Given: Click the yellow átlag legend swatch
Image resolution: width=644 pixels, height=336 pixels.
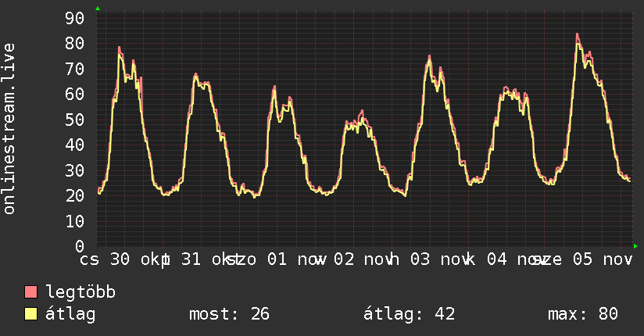Looking at the screenshot, I should click(31, 314).
